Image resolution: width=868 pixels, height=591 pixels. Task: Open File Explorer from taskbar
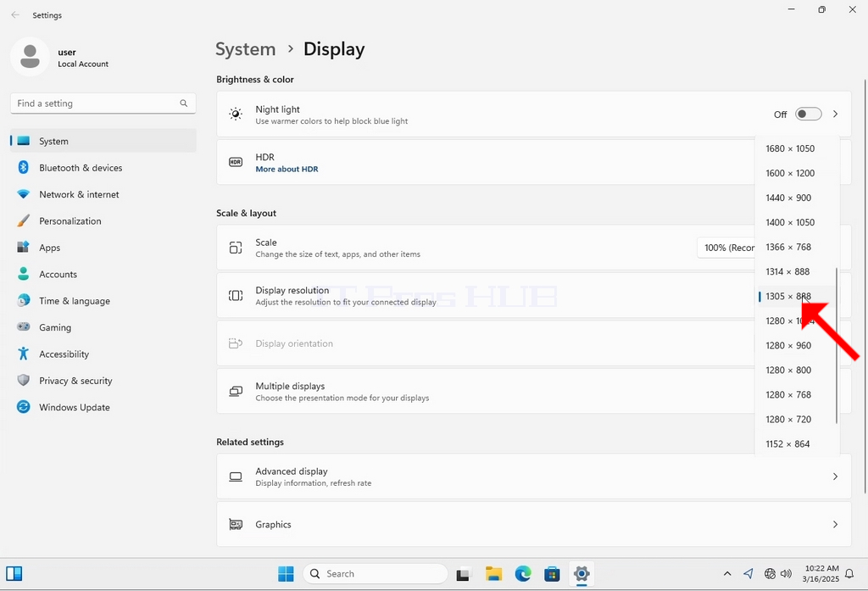[493, 574]
